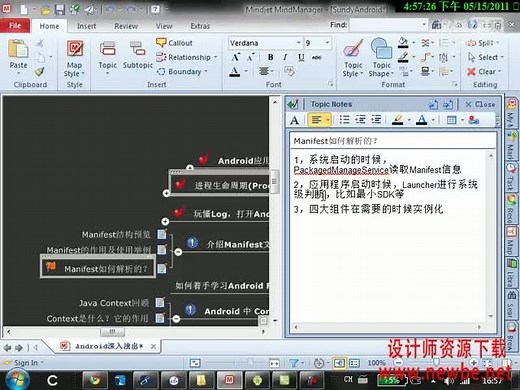
Task: Click the notes icon beside Manifest结构预览
Action: (x=162, y=234)
